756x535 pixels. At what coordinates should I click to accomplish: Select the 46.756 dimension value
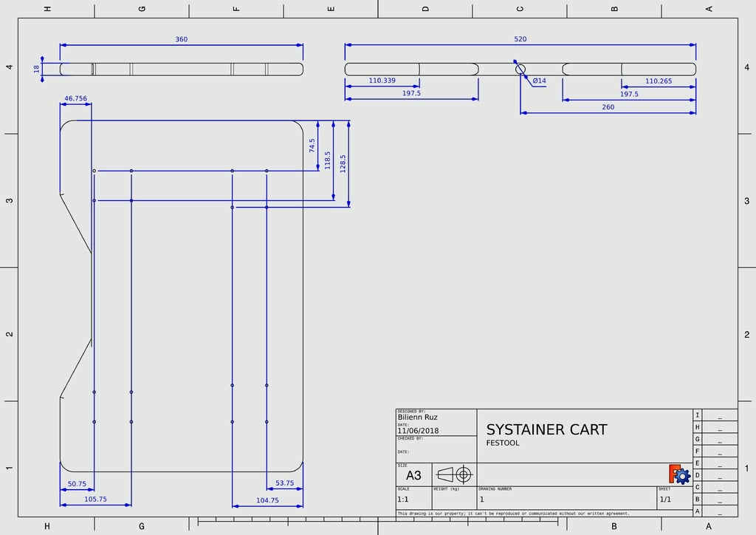[x=76, y=98]
